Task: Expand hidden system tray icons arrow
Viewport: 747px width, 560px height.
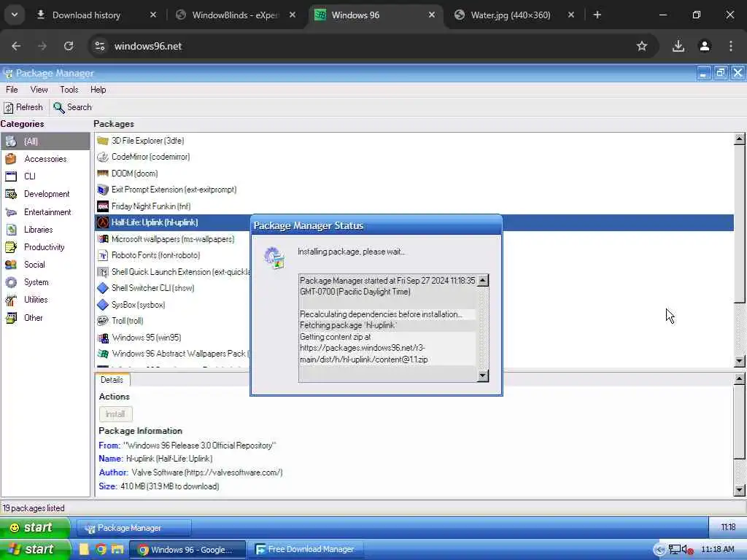Action: tap(659, 550)
